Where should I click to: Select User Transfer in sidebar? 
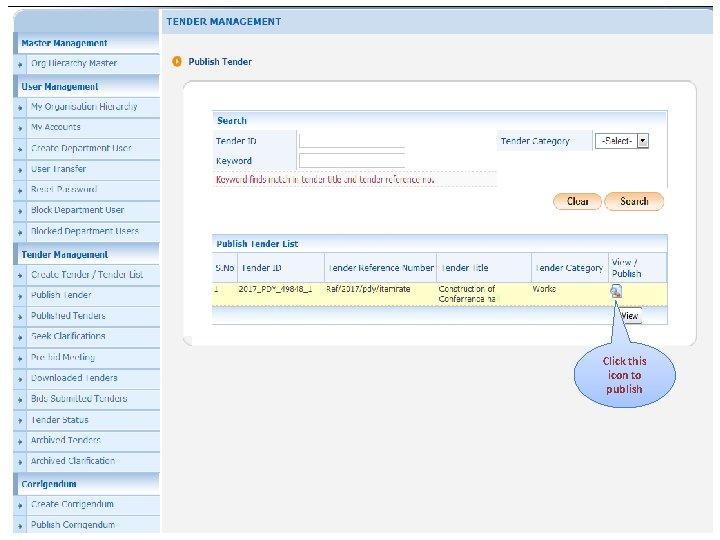pos(58,169)
